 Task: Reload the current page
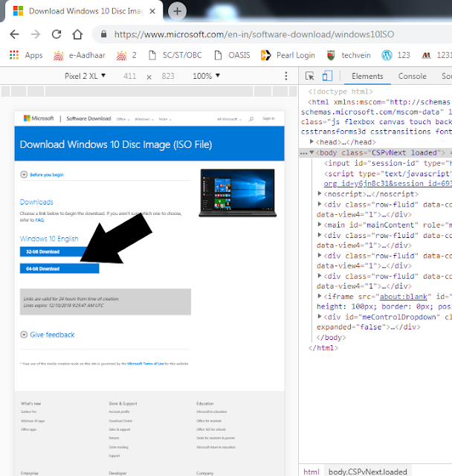(56, 34)
